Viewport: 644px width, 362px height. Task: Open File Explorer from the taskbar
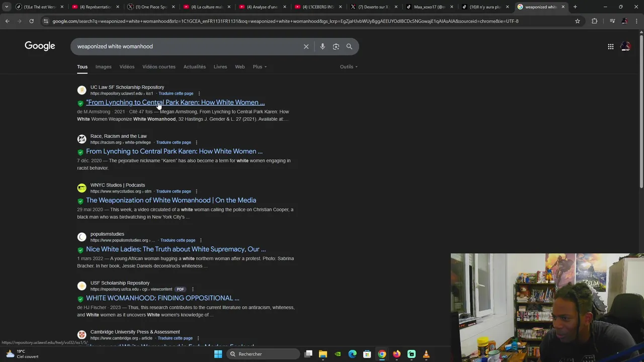click(x=323, y=354)
